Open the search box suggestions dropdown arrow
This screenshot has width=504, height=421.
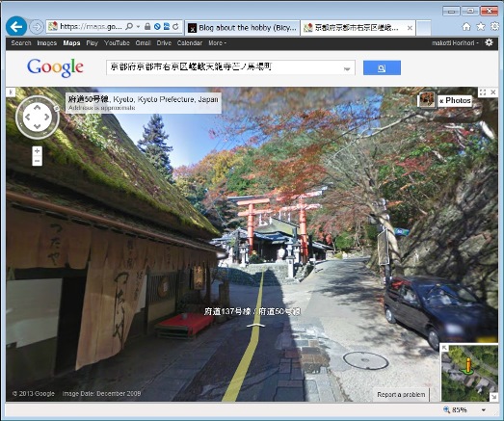coord(347,68)
